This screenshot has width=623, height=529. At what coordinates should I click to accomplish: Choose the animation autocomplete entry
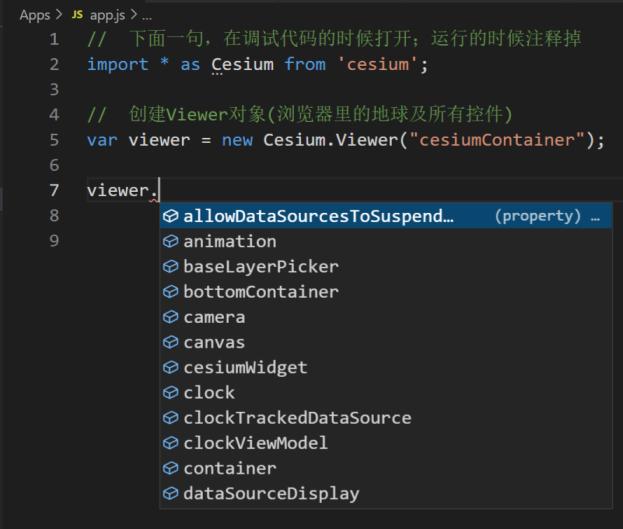[385, 242]
